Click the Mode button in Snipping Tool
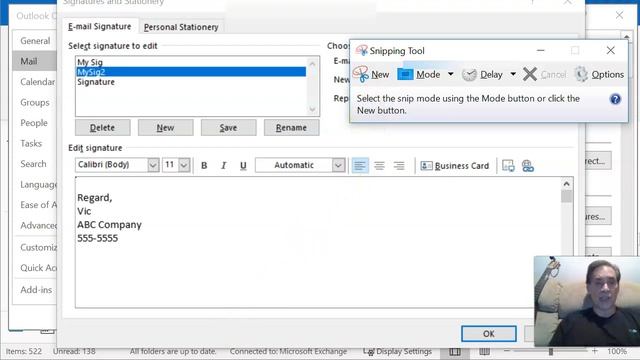Viewport: 640px width, 360px height. [419, 74]
